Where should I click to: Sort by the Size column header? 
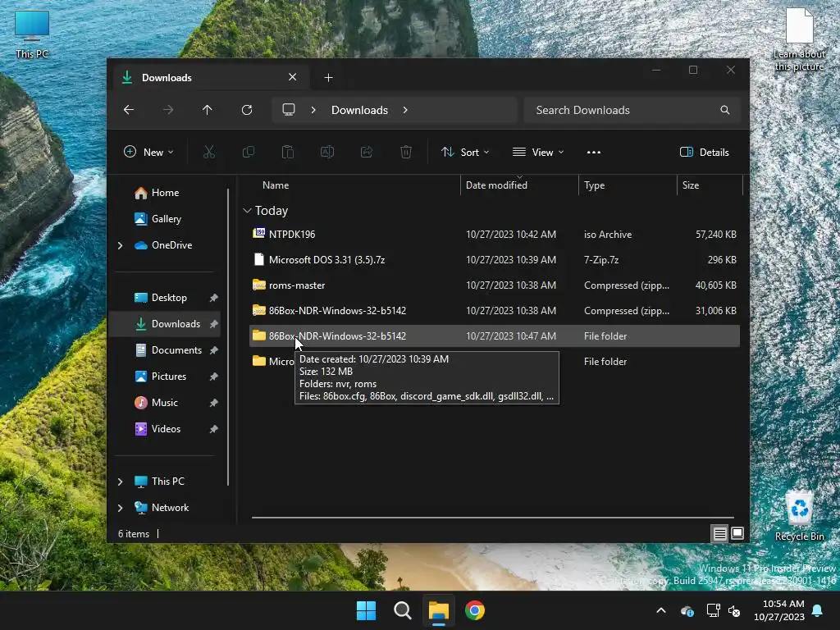click(710, 185)
